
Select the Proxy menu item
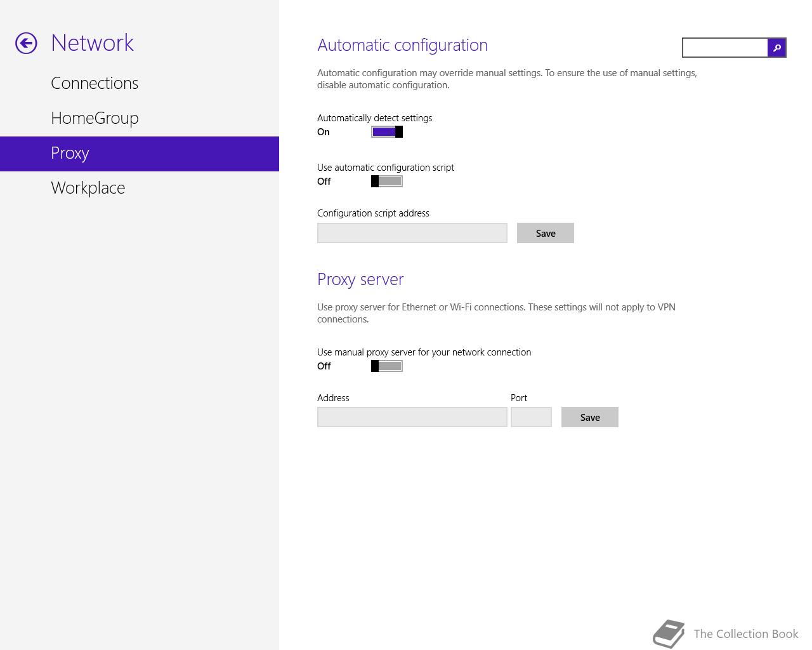coord(140,153)
